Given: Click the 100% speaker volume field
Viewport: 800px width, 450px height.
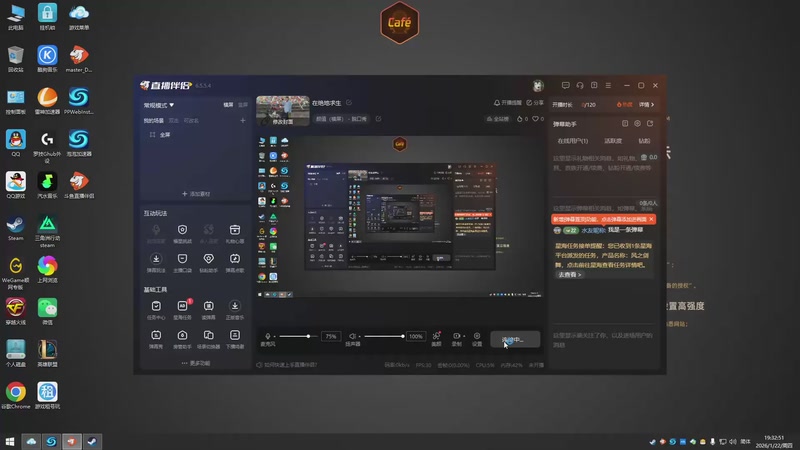Looking at the screenshot, I should [416, 336].
